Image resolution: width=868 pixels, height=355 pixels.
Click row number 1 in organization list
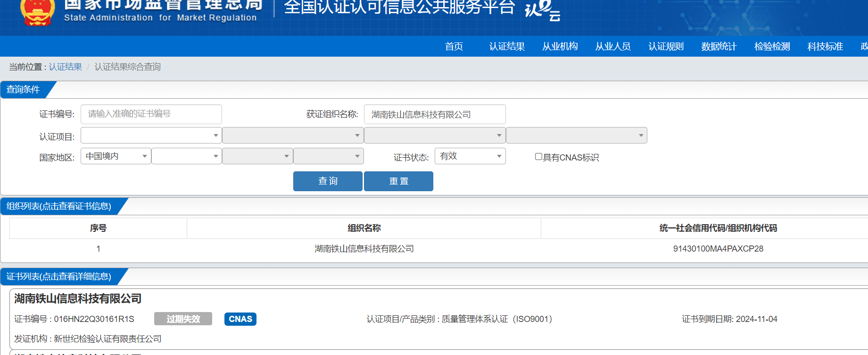point(98,249)
